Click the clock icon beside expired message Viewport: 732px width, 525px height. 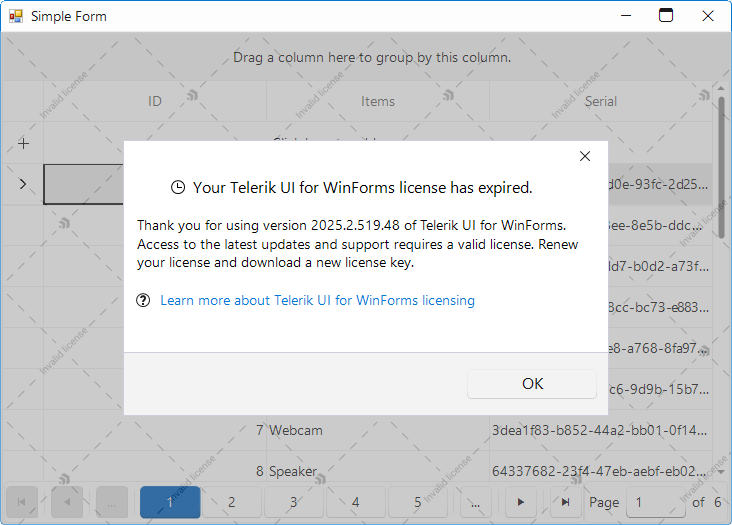pyautogui.click(x=178, y=188)
